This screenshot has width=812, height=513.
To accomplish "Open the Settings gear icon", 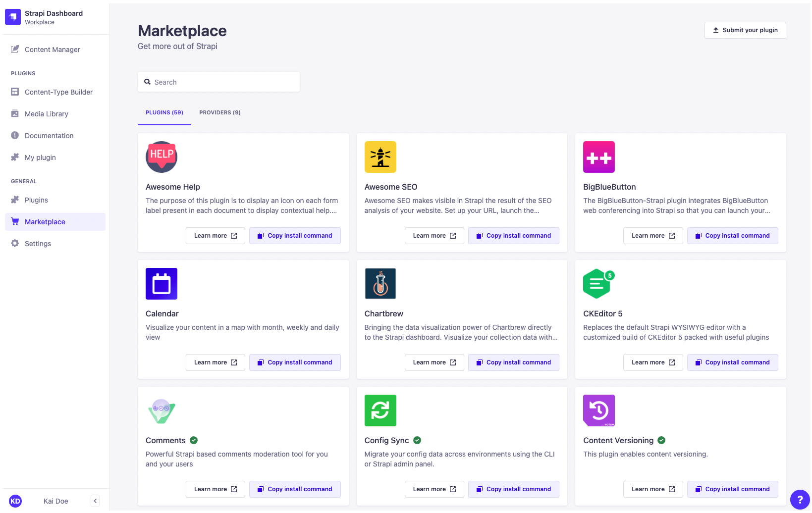I will (x=15, y=243).
